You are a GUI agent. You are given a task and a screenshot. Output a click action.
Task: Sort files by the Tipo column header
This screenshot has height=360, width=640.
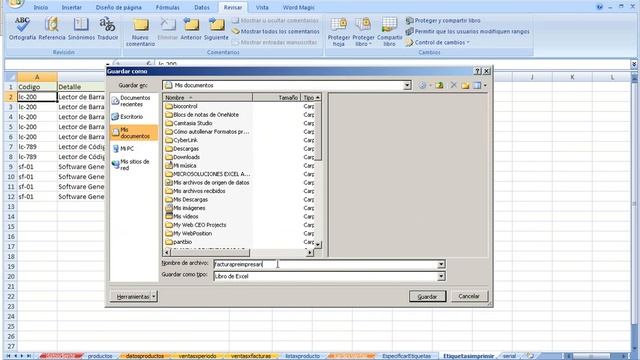click(308, 98)
